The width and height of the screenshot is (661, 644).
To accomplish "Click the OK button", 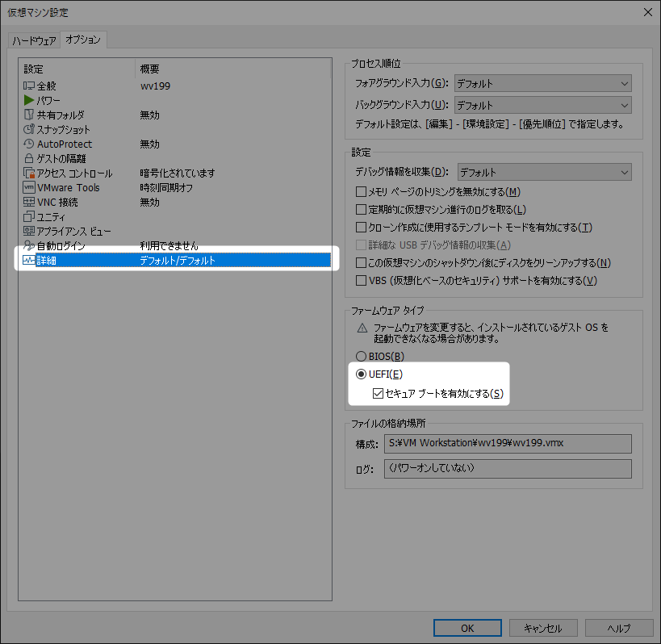I will point(467,628).
